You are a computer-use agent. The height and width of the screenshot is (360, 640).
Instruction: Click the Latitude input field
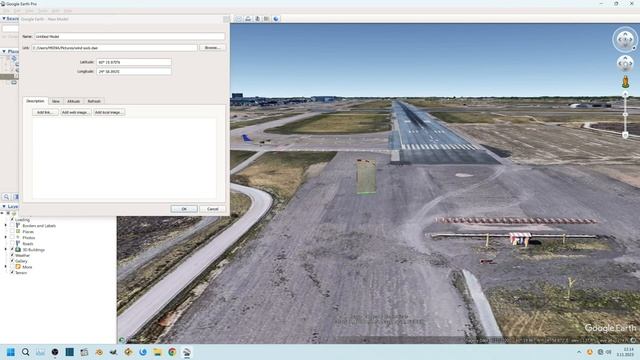tap(134, 62)
